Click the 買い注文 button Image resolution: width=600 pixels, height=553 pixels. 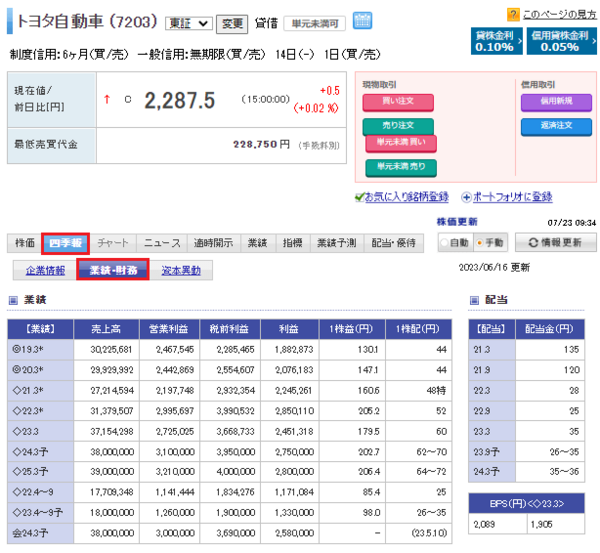coord(398,102)
